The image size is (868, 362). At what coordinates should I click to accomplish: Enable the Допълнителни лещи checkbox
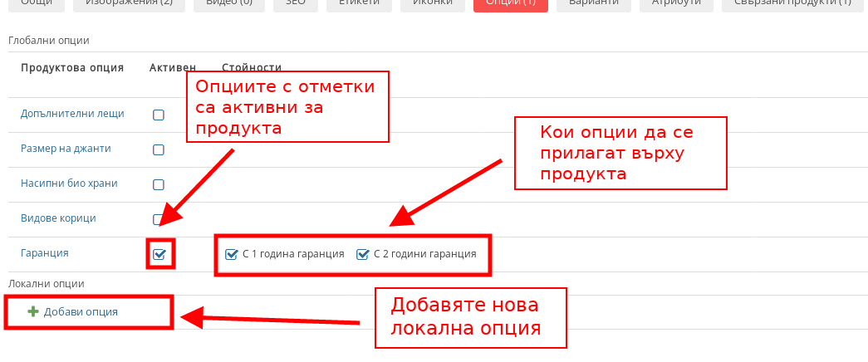pos(159,115)
